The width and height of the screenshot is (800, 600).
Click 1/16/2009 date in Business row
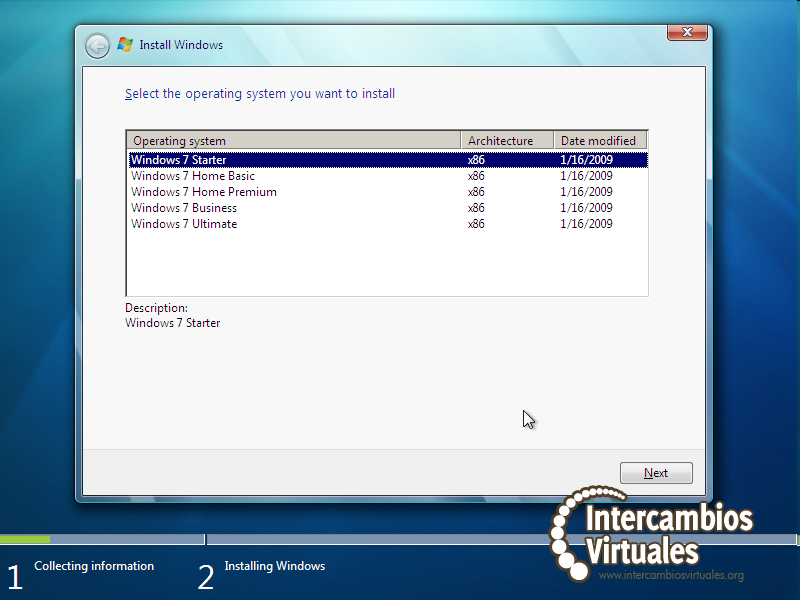tap(586, 208)
